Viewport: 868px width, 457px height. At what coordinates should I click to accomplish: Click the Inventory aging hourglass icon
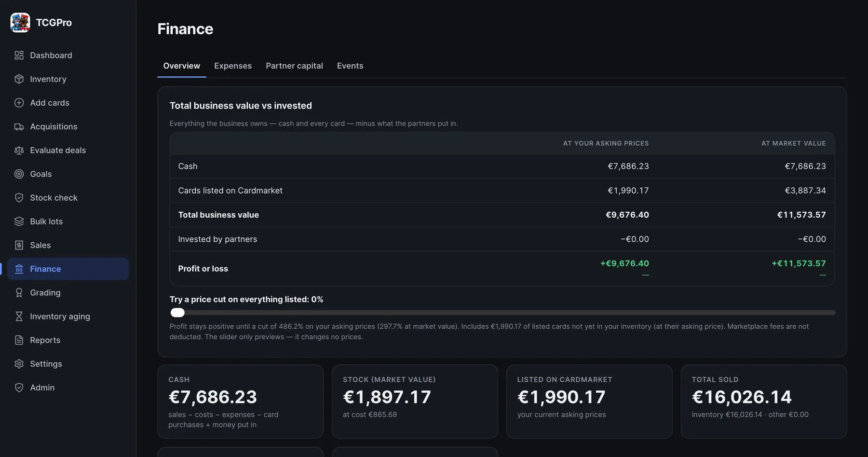19,316
